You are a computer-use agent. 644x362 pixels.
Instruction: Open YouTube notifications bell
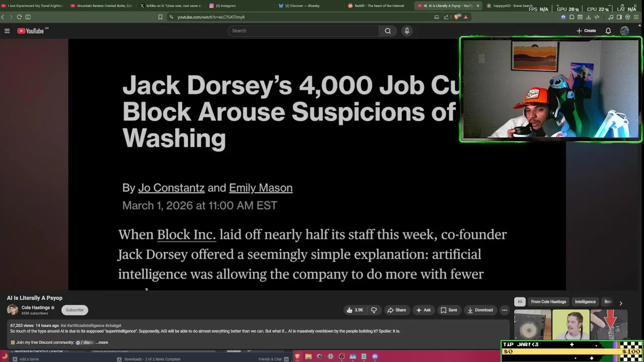[608, 31]
